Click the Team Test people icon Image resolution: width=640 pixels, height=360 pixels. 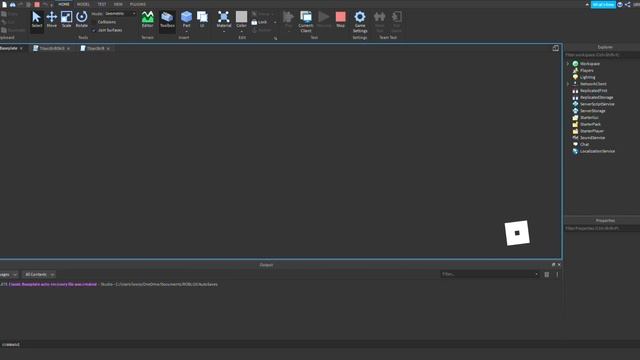click(379, 17)
